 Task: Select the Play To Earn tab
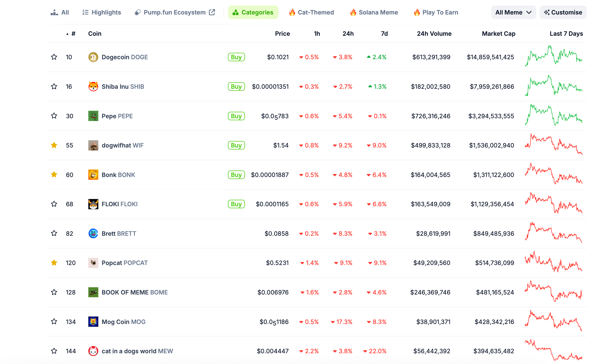click(436, 12)
